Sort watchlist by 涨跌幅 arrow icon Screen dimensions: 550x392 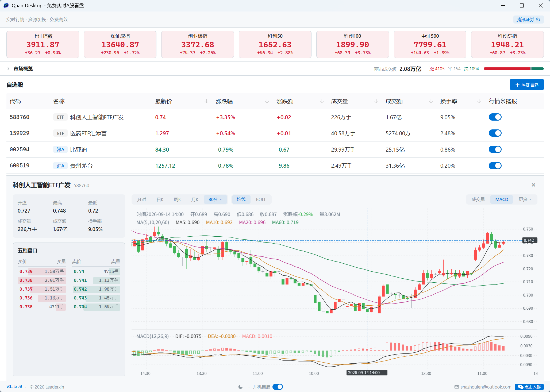point(267,101)
